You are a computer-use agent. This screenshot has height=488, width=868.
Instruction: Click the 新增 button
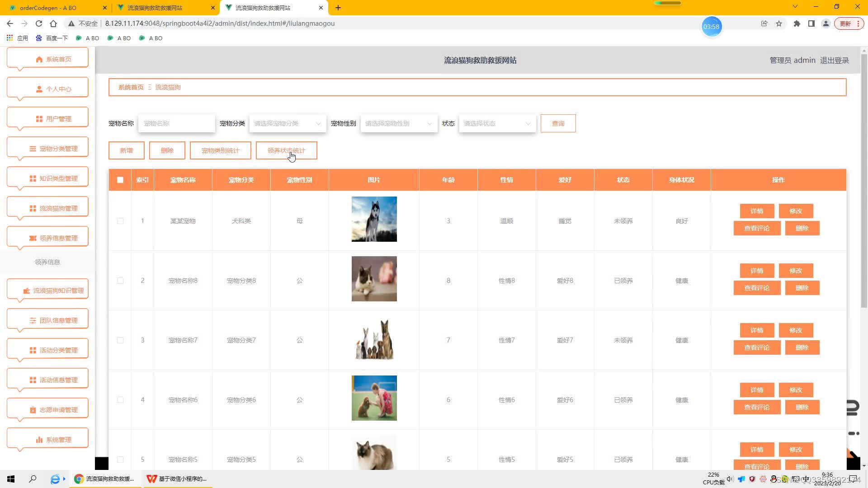pyautogui.click(x=127, y=150)
